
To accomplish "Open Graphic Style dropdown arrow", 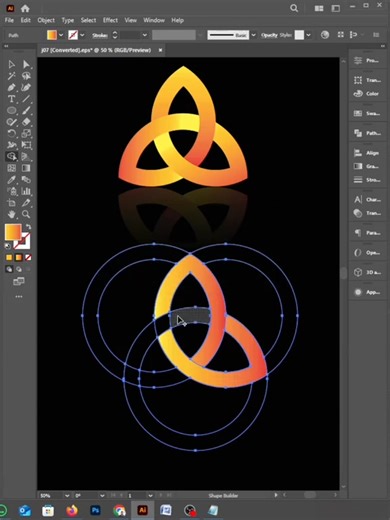I will click(x=308, y=35).
